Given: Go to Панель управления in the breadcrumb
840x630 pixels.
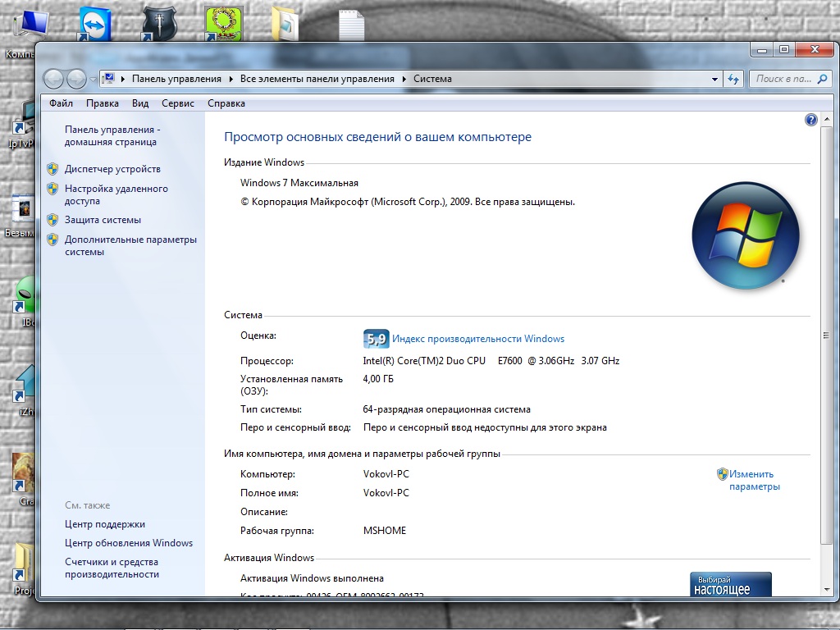Looking at the screenshot, I should [x=177, y=79].
